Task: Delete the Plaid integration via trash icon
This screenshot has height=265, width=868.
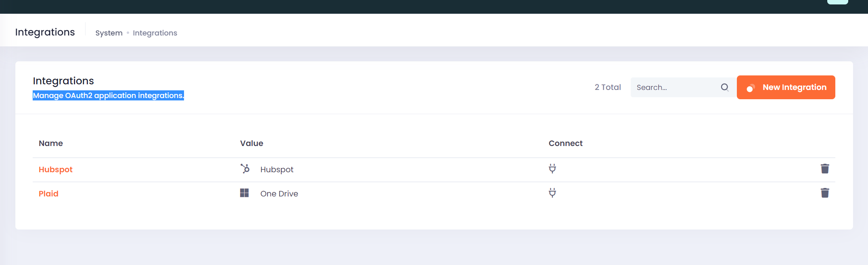Action: click(825, 193)
